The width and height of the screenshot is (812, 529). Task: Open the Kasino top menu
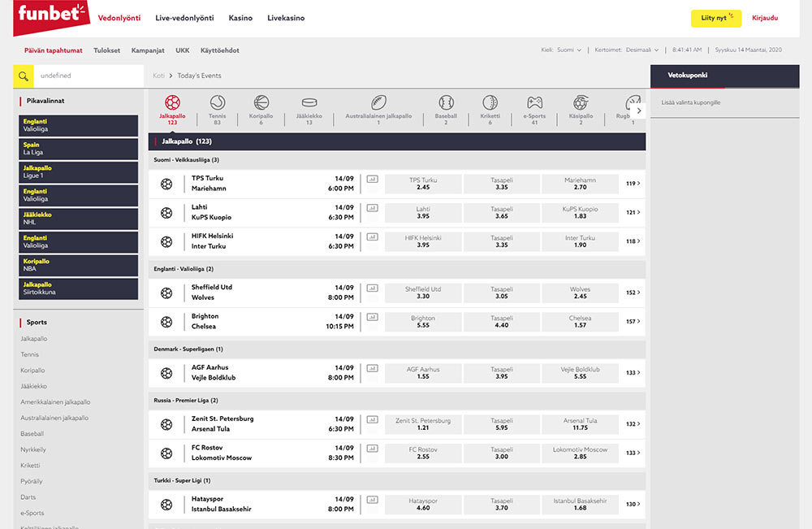(x=240, y=18)
